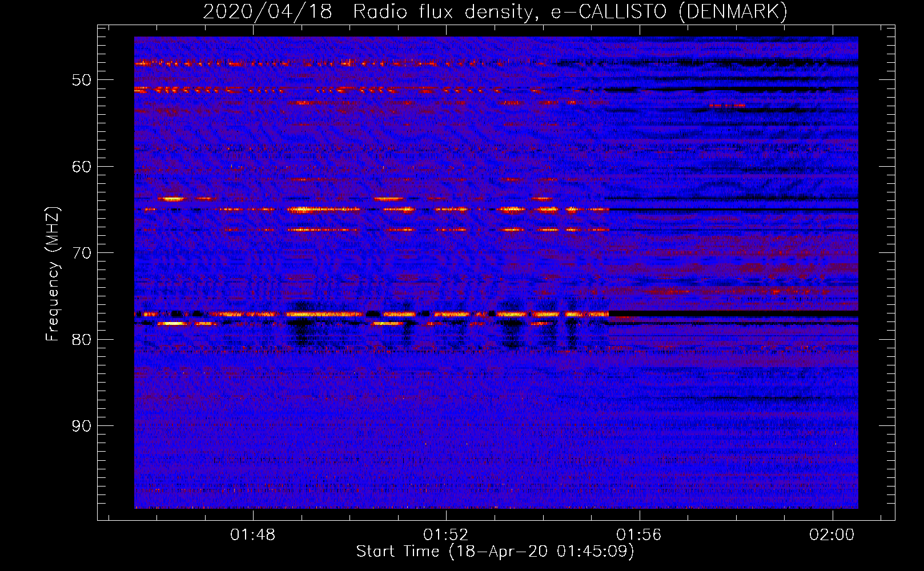
Task: Click the 50 MHz frequency tick label
Action: [82, 80]
